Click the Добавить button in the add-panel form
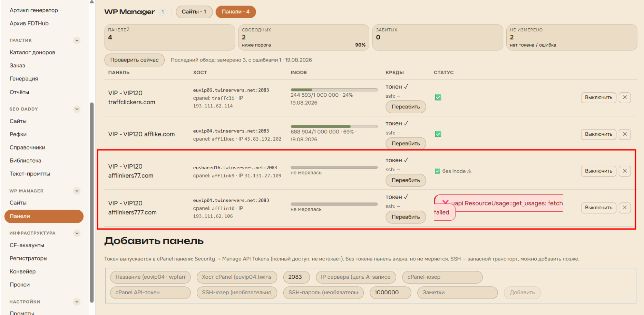Image resolution: width=644 pixels, height=315 pixels. coord(522,293)
